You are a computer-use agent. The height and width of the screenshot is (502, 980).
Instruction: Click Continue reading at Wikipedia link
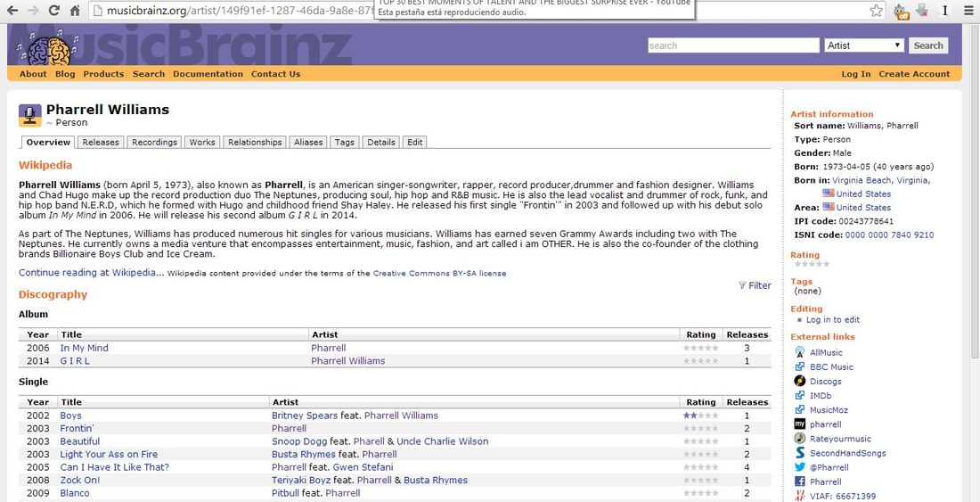91,273
